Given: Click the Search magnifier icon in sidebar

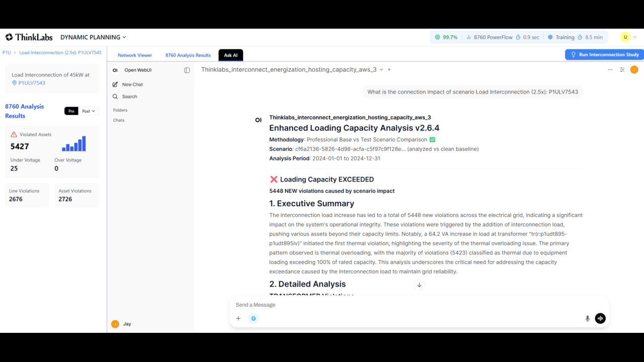Looking at the screenshot, I should tap(115, 97).
